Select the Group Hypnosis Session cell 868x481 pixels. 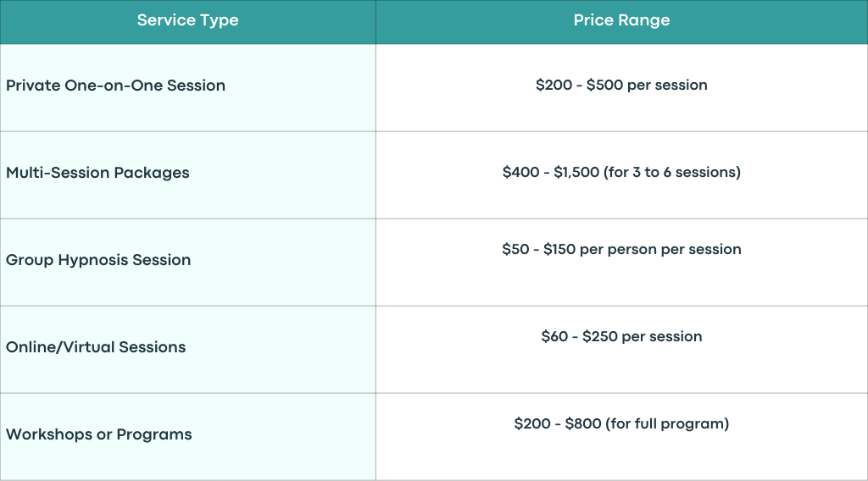click(187, 263)
